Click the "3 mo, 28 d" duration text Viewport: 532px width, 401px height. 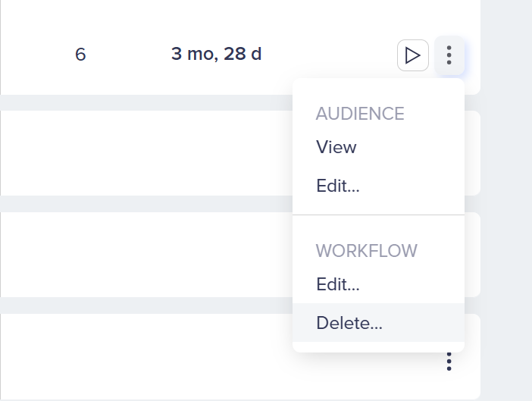tap(216, 55)
